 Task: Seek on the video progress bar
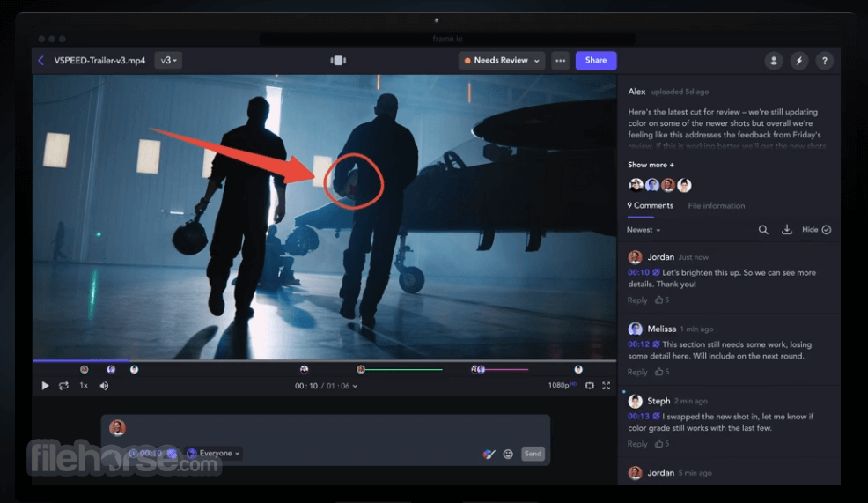(x=324, y=360)
